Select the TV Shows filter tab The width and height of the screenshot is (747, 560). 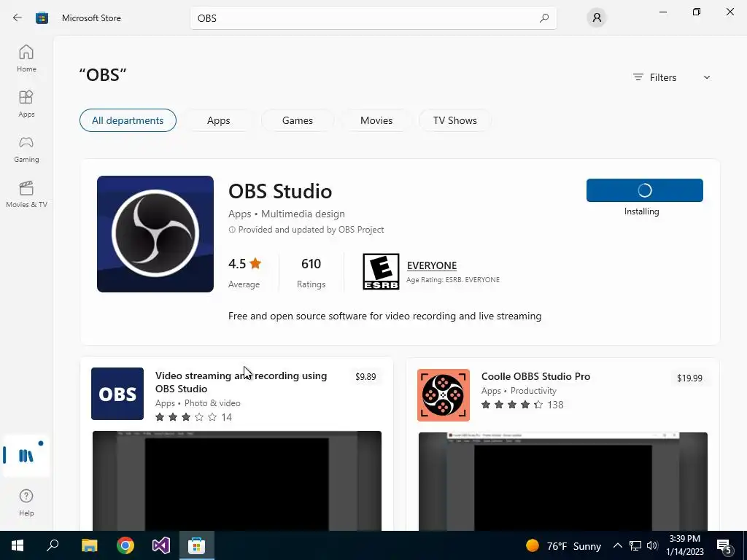[455, 120]
